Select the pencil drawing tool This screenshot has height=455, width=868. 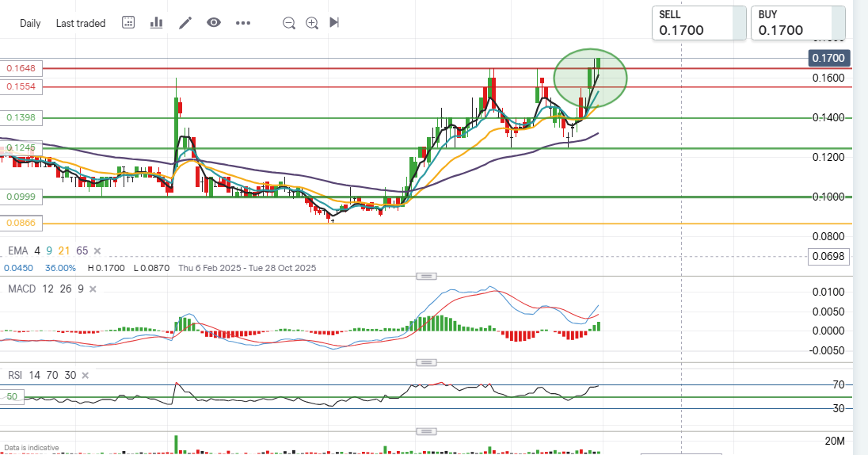[x=185, y=23]
